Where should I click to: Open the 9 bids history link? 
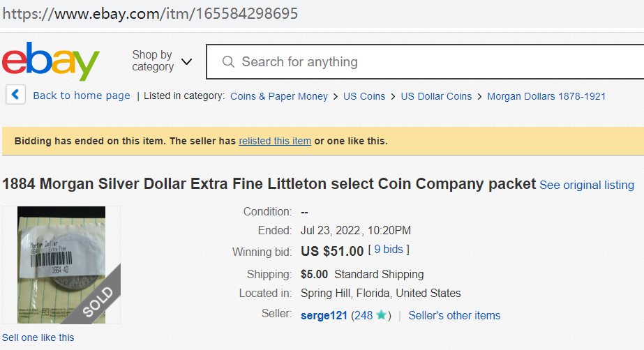pyautogui.click(x=389, y=249)
